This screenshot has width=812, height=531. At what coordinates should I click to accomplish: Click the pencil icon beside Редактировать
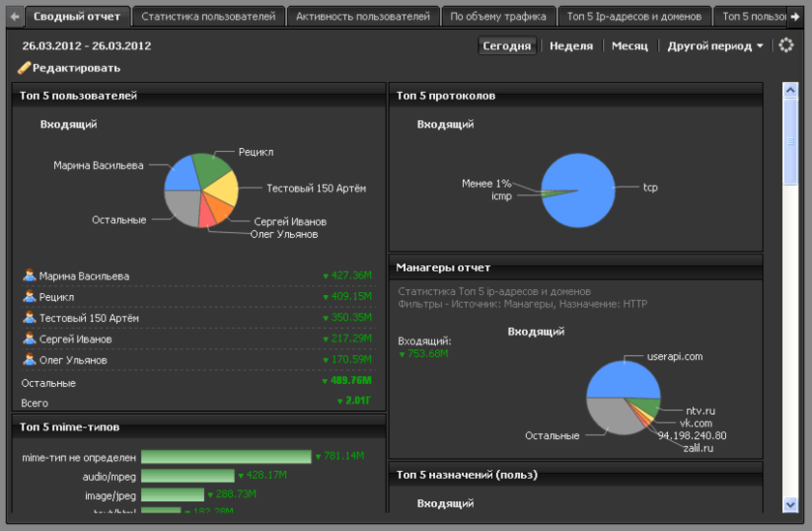click(24, 68)
